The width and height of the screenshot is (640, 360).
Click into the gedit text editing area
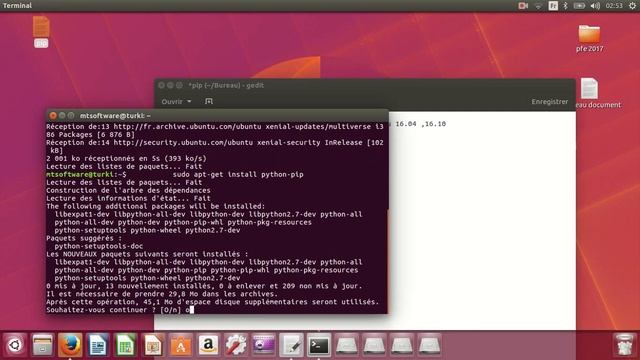tap(482, 220)
